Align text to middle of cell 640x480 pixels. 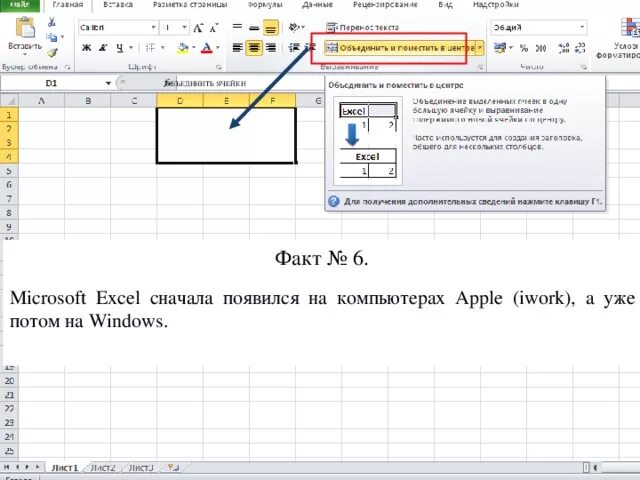point(254,27)
